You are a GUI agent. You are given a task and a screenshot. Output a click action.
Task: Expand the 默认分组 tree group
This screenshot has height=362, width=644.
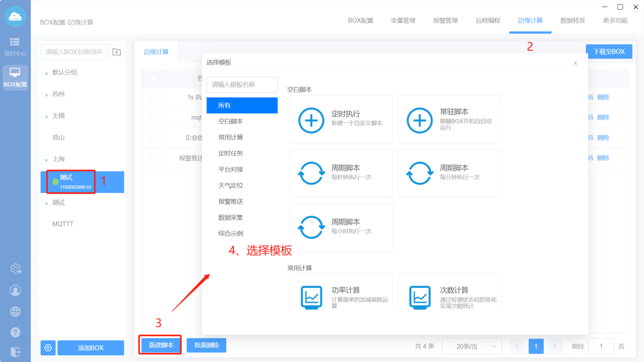(x=47, y=73)
